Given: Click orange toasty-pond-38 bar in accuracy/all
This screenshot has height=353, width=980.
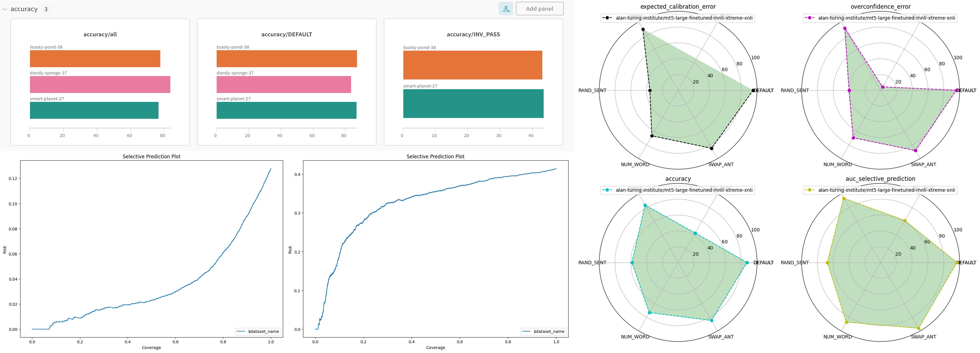Looking at the screenshot, I should coord(95,59).
